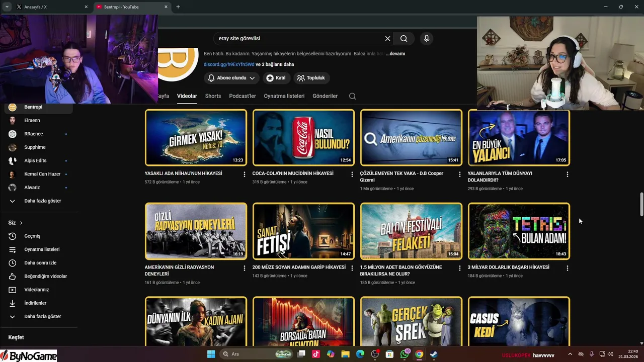Screen dimensions: 644x362
Task: Click the microphone icon in the system tray
Action: pos(591,354)
